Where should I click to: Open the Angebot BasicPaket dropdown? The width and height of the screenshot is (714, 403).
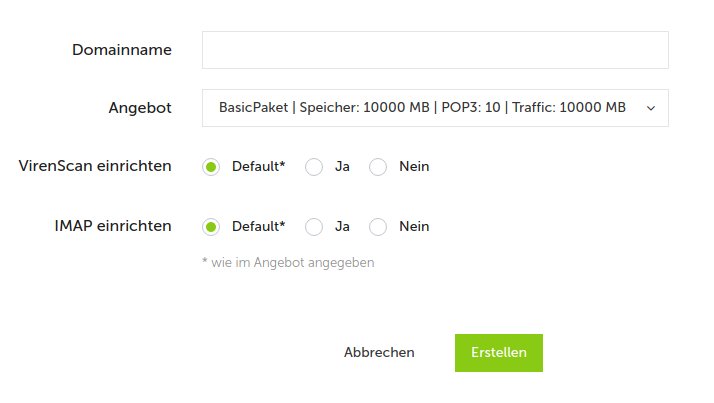423,108
